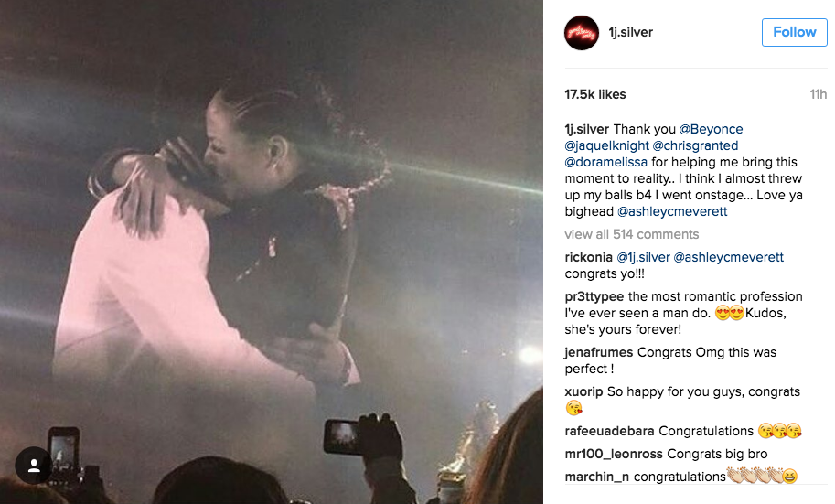The width and height of the screenshot is (835, 504).
Task: Open commenter marchin_n's profile
Action: pos(597,477)
